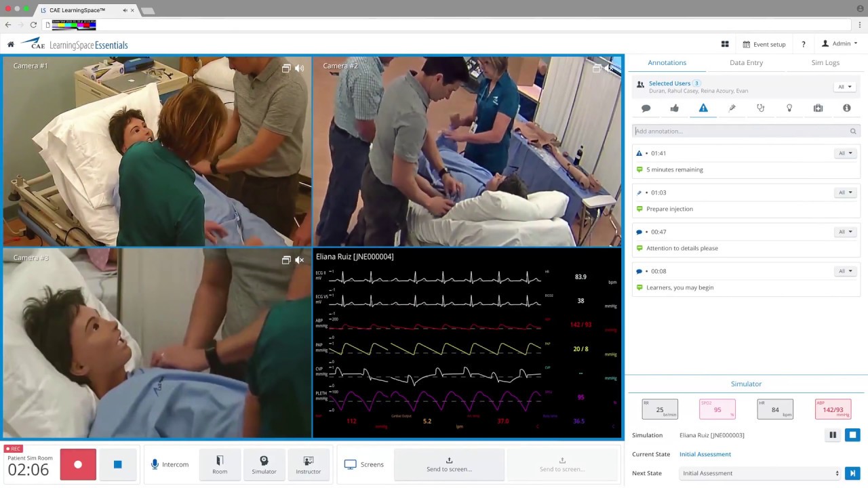Open Event setup
Viewport: 868px width, 488px height.
pyautogui.click(x=764, y=44)
